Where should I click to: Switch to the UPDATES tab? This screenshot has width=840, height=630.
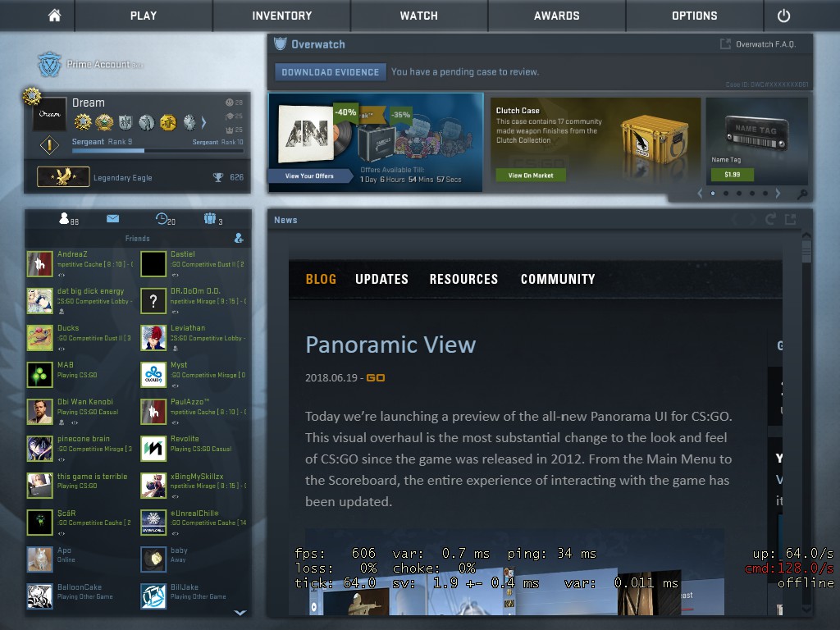point(381,279)
